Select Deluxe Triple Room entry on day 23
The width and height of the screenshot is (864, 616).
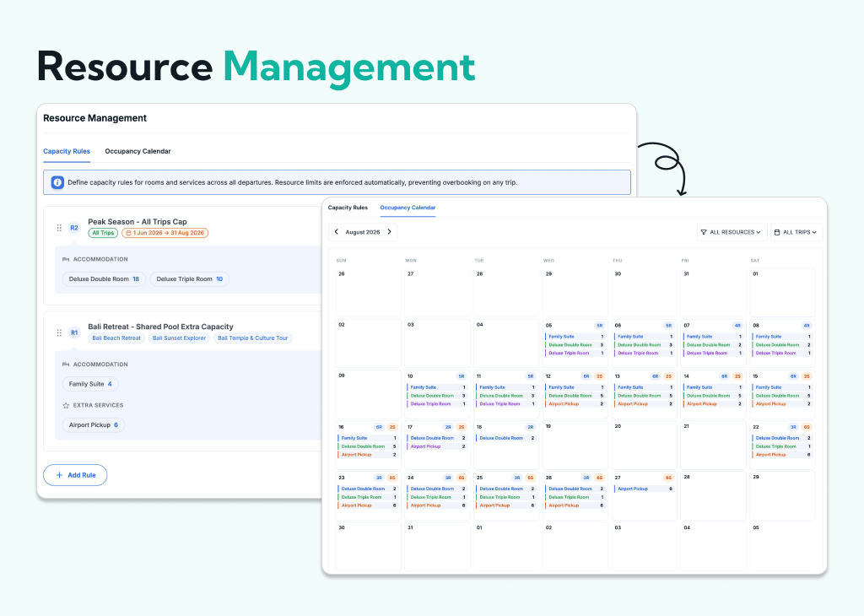coord(368,497)
